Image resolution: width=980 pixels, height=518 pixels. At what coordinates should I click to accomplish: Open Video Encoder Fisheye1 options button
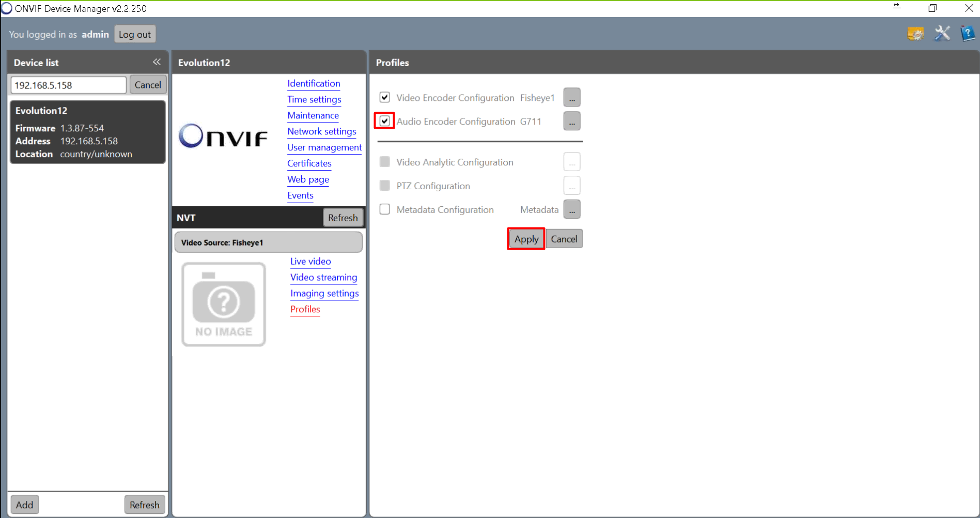pyautogui.click(x=571, y=98)
